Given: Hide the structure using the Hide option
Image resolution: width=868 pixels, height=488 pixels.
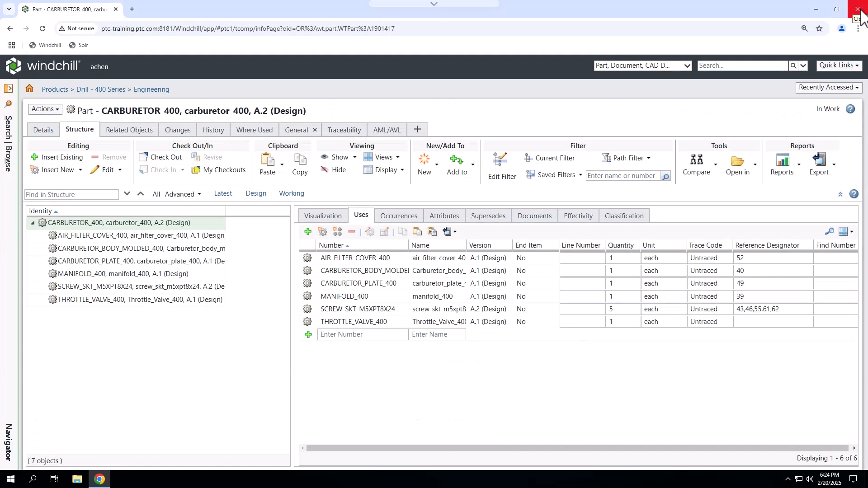Looking at the screenshot, I should point(335,169).
